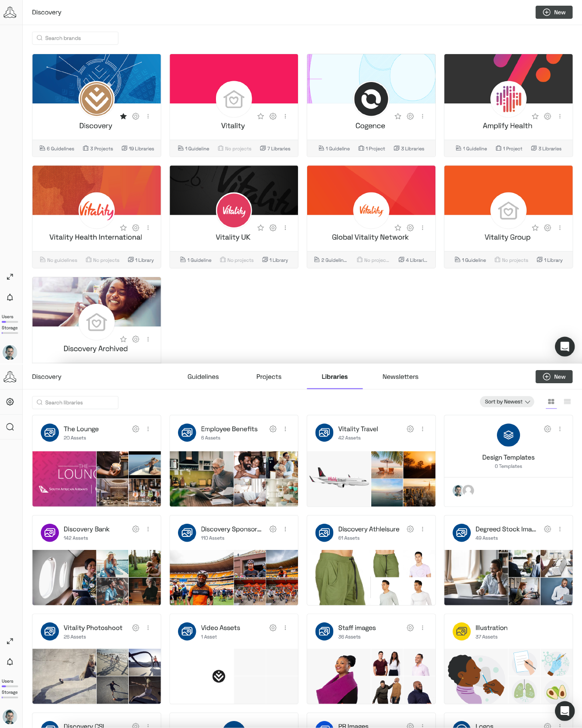Click the Cogence brand logo circle
This screenshot has height=728, width=582.
(371, 99)
